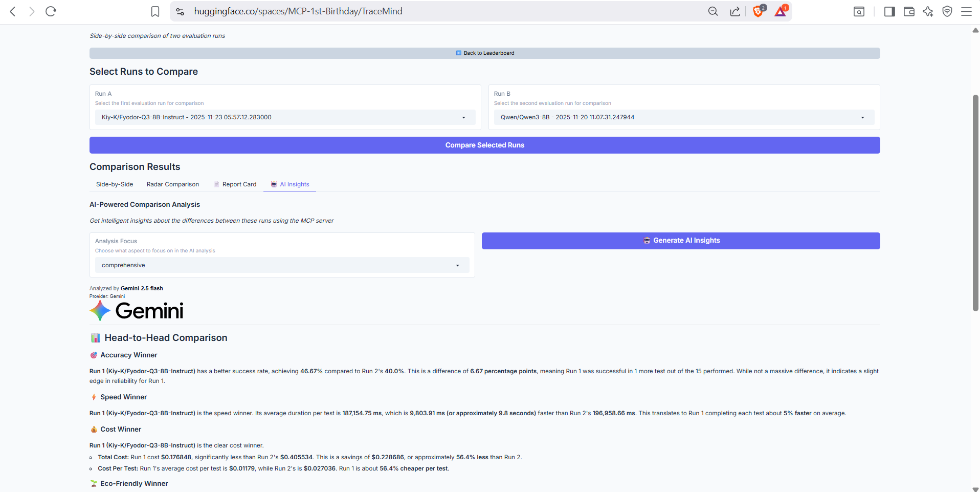Image resolution: width=980 pixels, height=492 pixels.
Task: Click the Gemini logo image
Action: 137,310
